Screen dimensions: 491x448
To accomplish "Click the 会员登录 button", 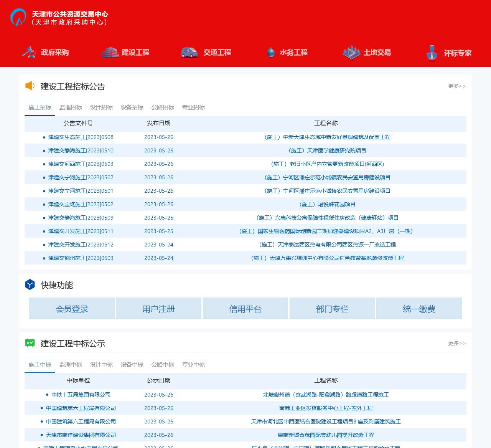I will click(x=72, y=308).
